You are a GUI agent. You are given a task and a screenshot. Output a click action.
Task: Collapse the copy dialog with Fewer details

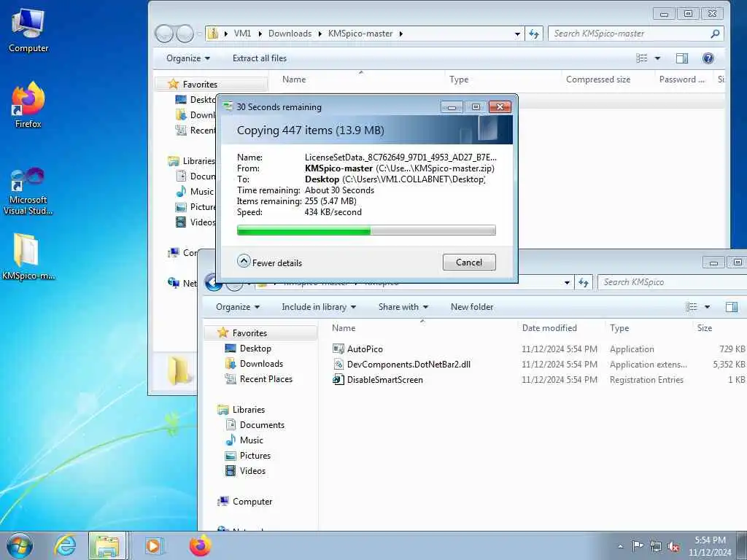coord(270,262)
